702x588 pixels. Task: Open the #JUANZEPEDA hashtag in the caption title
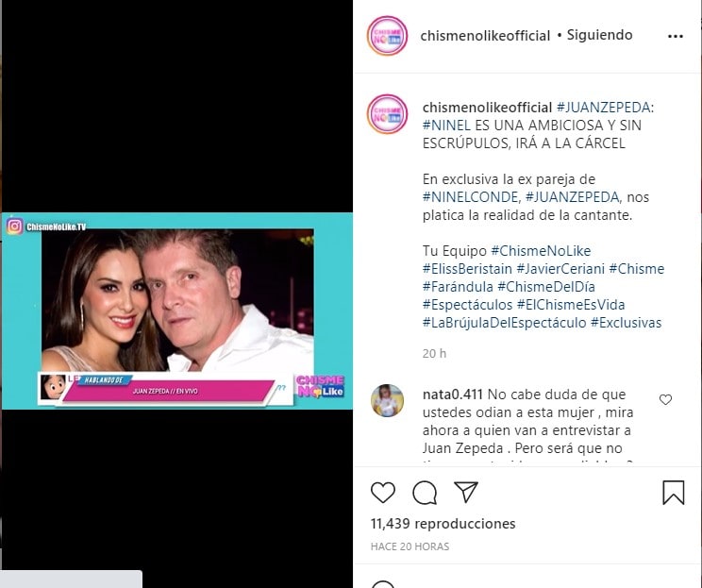[603, 108]
